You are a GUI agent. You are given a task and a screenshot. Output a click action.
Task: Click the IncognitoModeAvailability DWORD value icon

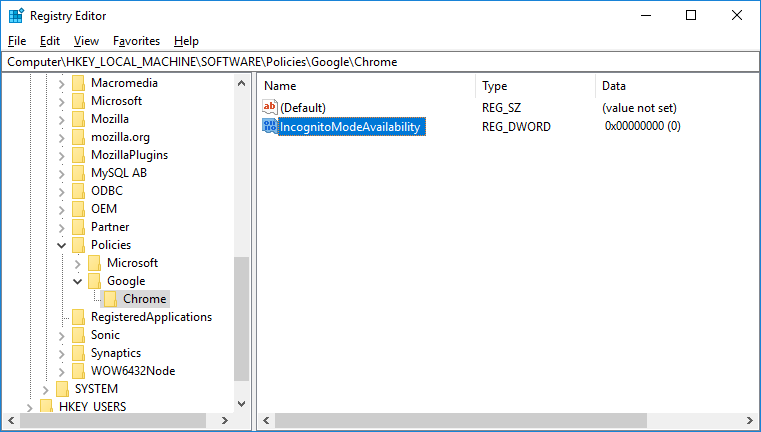click(270, 126)
